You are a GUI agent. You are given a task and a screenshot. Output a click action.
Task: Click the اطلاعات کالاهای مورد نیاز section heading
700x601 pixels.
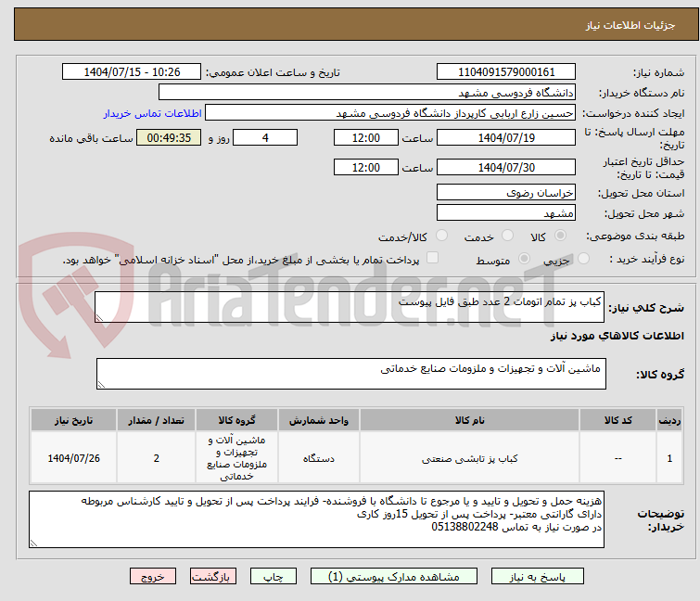[617, 336]
